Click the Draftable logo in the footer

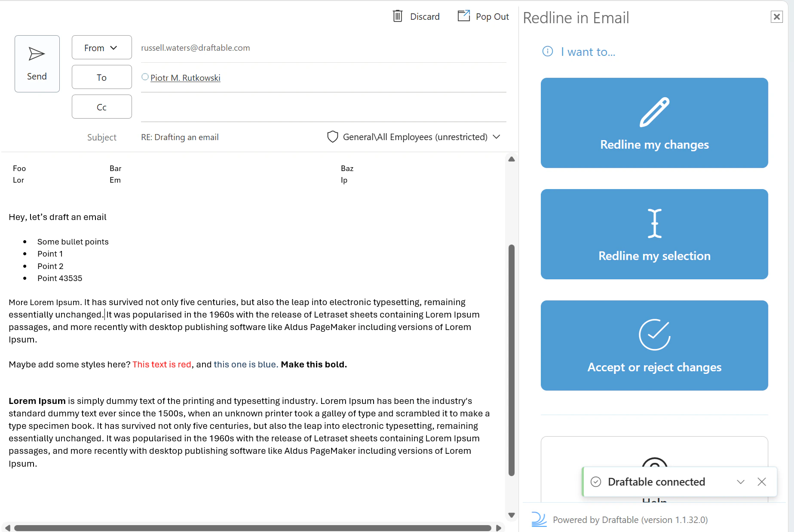pyautogui.click(x=539, y=520)
